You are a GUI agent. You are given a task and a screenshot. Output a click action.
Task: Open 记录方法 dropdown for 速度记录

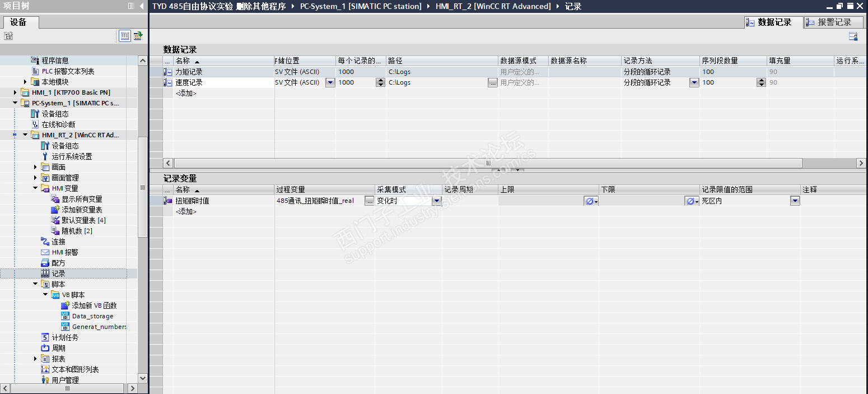tap(694, 82)
